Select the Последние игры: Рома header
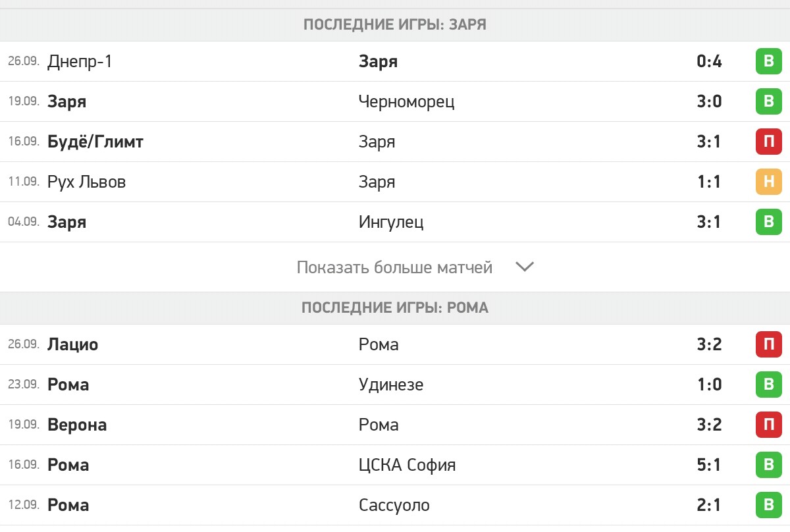Image resolution: width=790 pixels, height=532 pixels. (395, 308)
